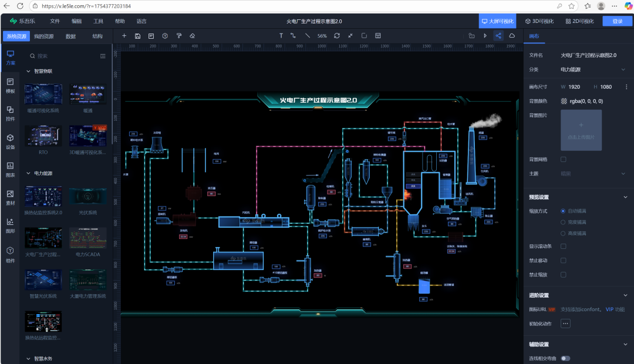Click the preview play icon
This screenshot has height=364, width=634.
click(485, 36)
